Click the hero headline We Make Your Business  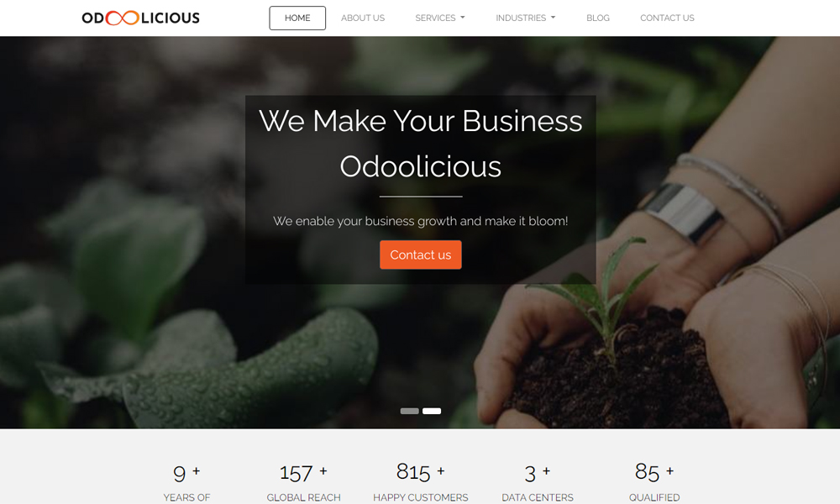click(421, 121)
